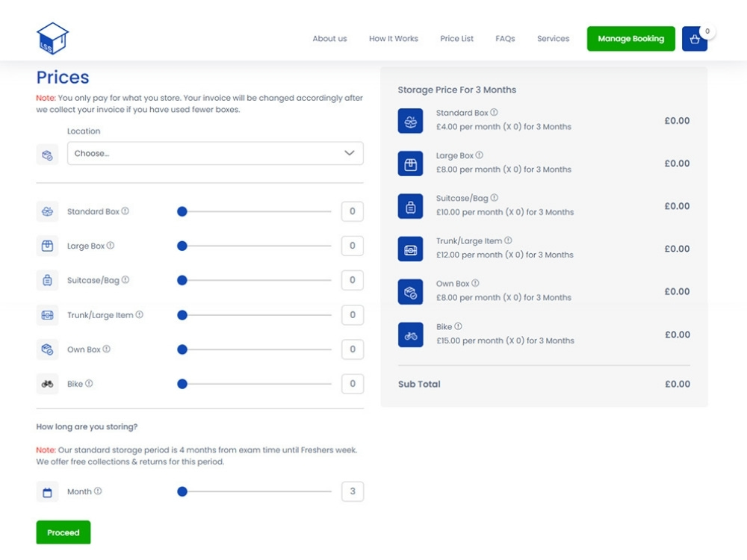Click the Manage Booking button
Screen dimensions: 747x560
630,39
